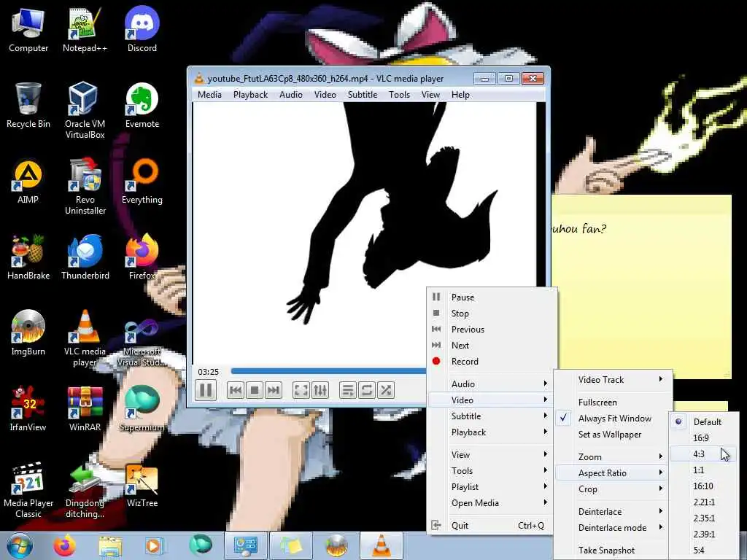Screen dimensions: 747x560
Task: Toggle shuffle random icon in VLC toolbar
Action: point(385,391)
